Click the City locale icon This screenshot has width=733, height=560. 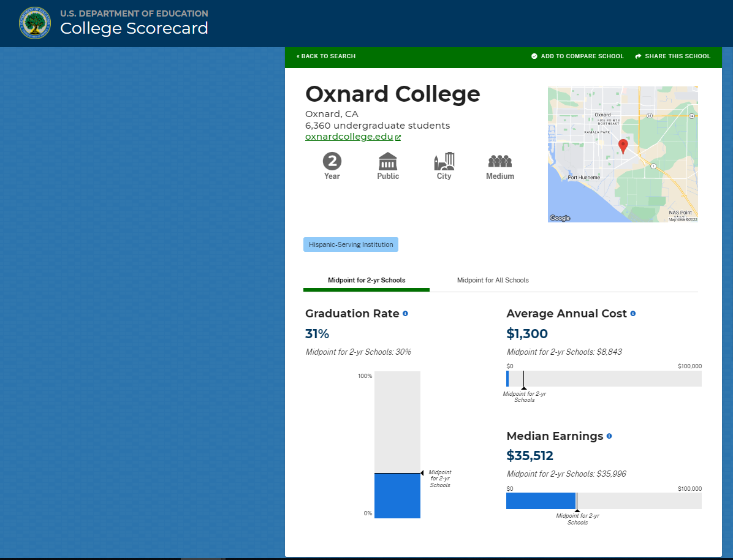(444, 161)
